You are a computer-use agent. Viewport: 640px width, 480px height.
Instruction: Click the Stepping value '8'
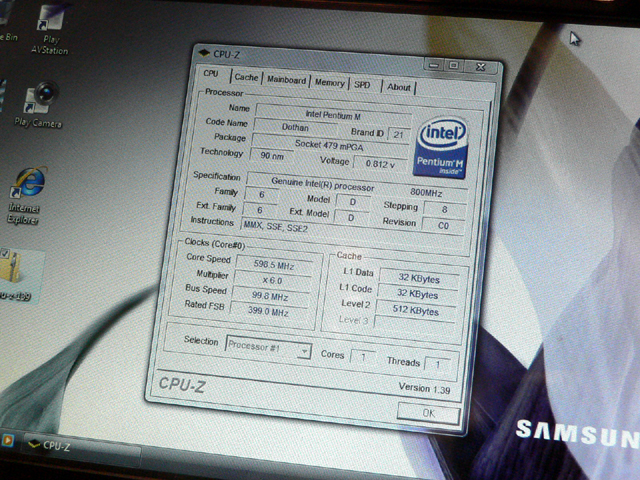(x=444, y=210)
